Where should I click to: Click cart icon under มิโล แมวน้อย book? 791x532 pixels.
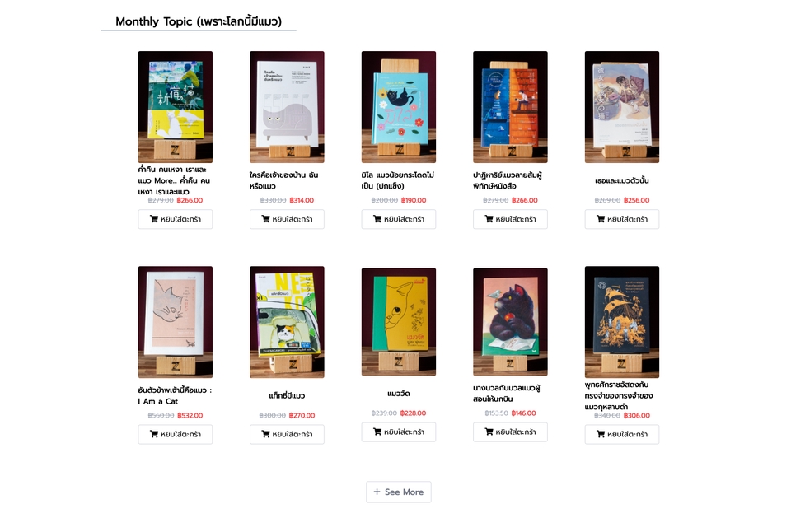pos(377,219)
